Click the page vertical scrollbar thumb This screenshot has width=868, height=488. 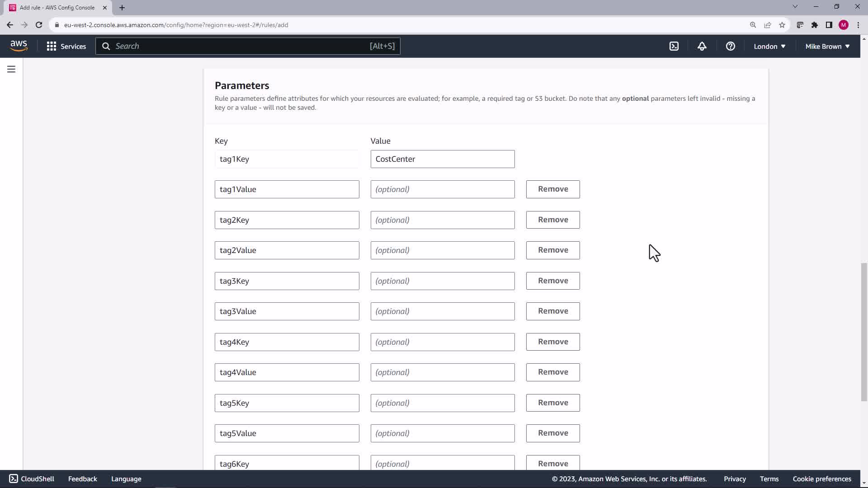point(863,332)
